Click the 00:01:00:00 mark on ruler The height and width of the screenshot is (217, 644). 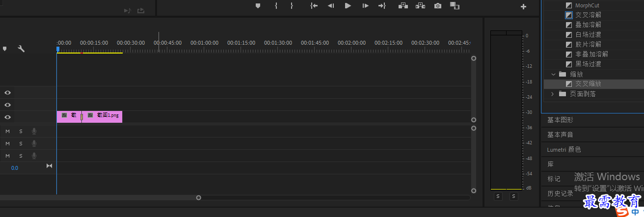[204, 43]
